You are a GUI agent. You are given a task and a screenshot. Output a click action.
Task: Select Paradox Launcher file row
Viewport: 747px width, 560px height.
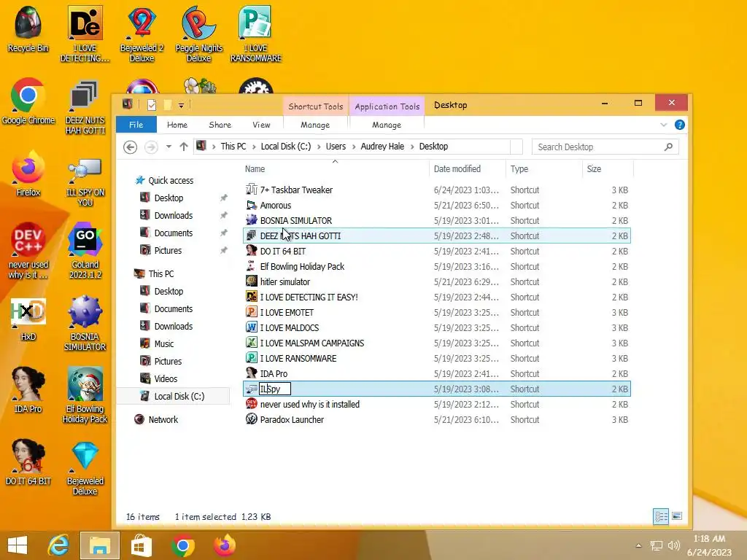coord(436,419)
